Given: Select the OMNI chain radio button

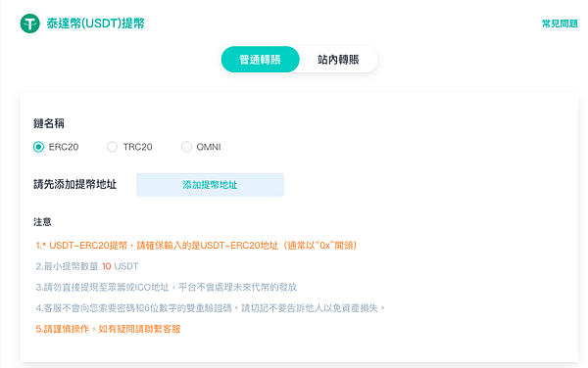Looking at the screenshot, I should pos(186,147).
